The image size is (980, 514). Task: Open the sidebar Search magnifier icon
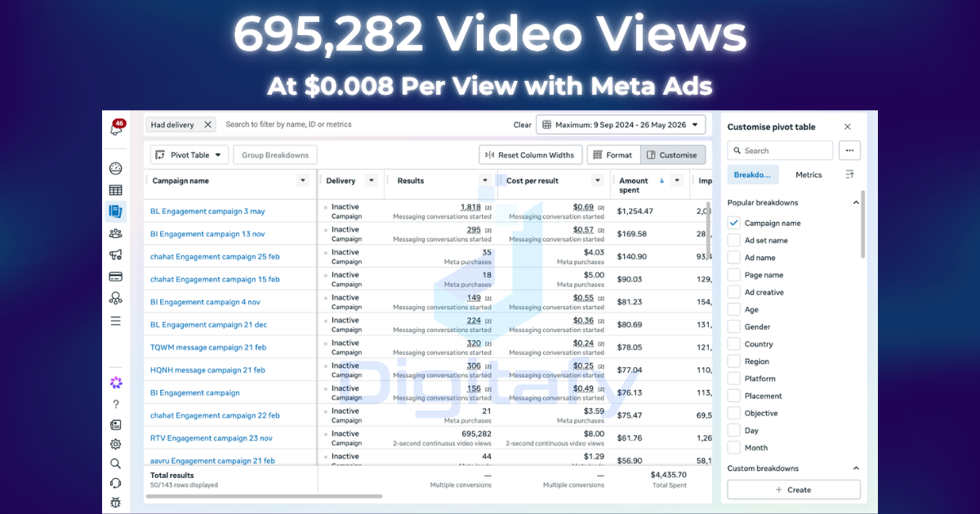point(115,463)
